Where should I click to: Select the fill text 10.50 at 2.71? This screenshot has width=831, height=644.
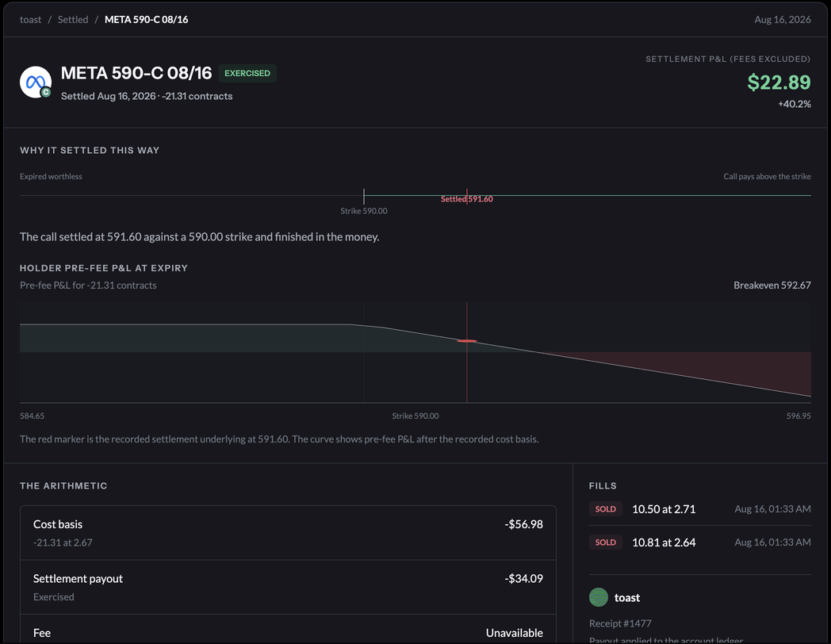(x=664, y=509)
